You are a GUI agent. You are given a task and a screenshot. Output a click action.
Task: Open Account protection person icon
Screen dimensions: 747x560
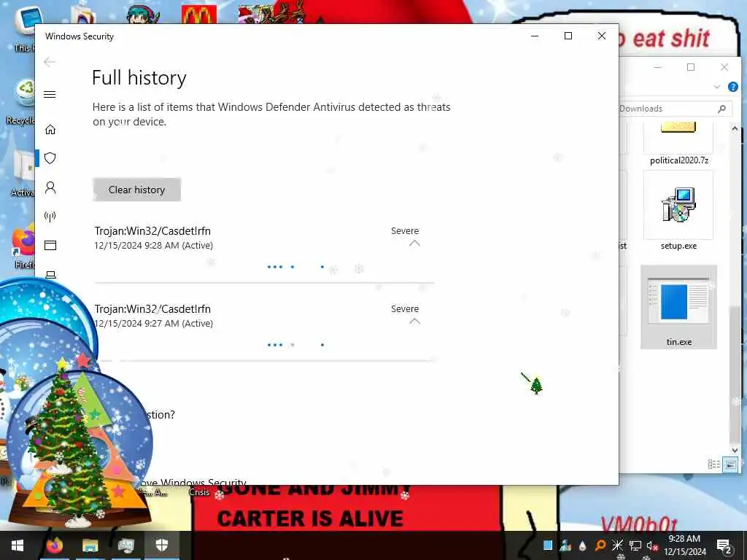(x=50, y=187)
